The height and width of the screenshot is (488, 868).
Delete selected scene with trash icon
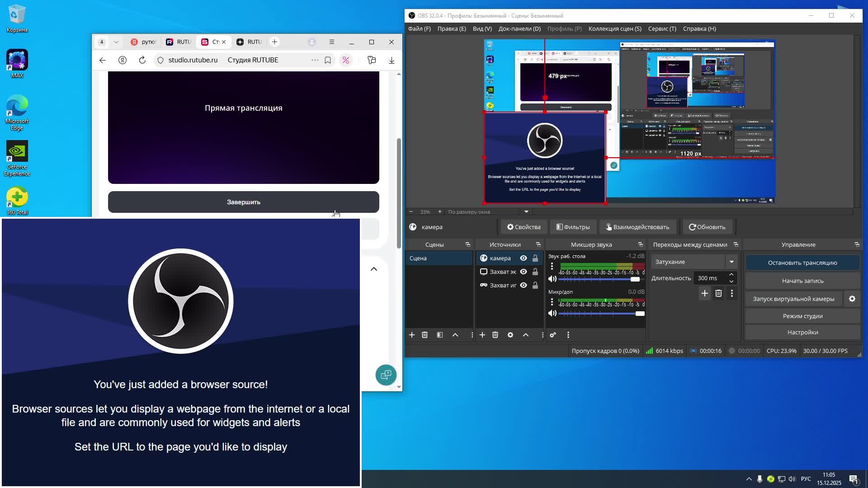pyautogui.click(x=425, y=335)
